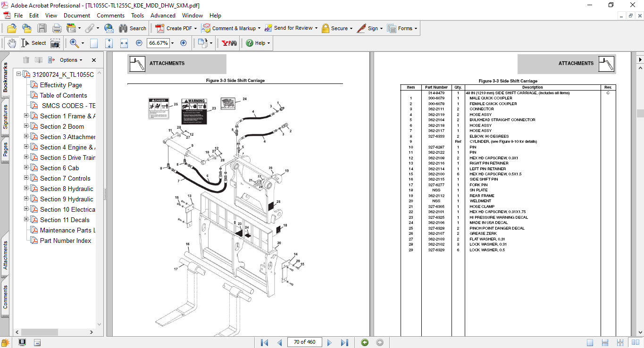The width and height of the screenshot is (644, 348).
Task: Enable Single Page layout view
Action: [x=590, y=342]
